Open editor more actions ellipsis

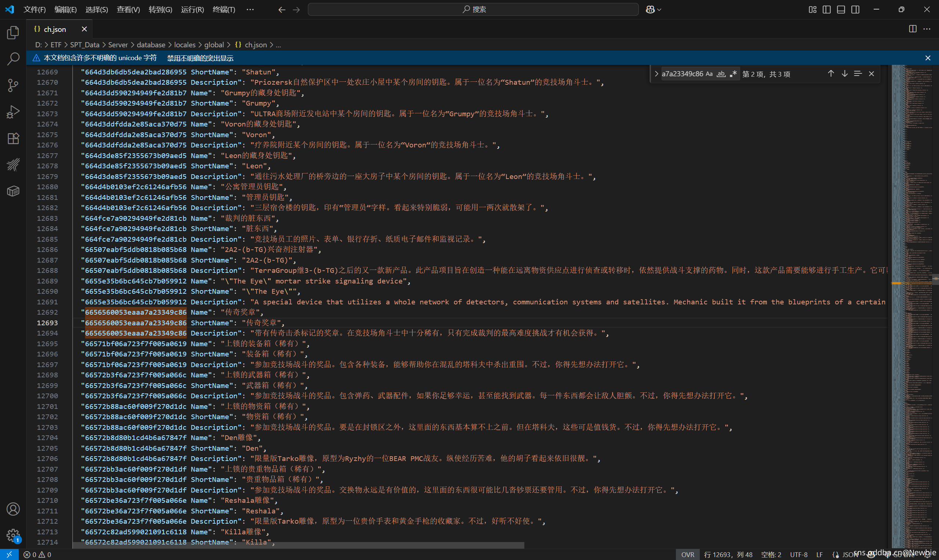click(x=927, y=29)
